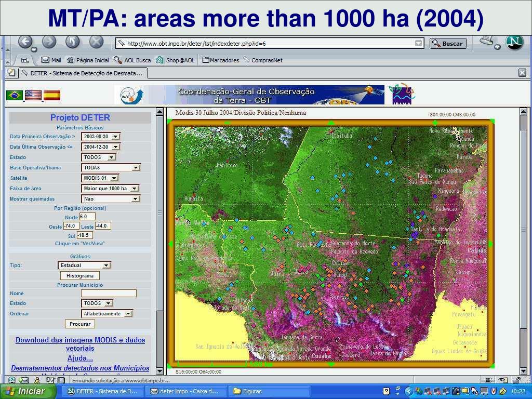The image size is (532, 399).
Task: Click the browser Forward arrow button
Action: [49, 42]
